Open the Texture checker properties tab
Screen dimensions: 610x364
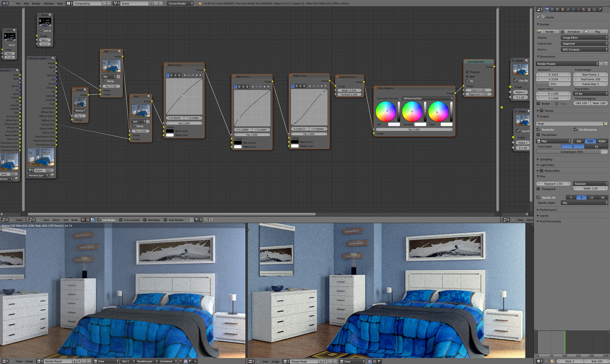(x=589, y=10)
